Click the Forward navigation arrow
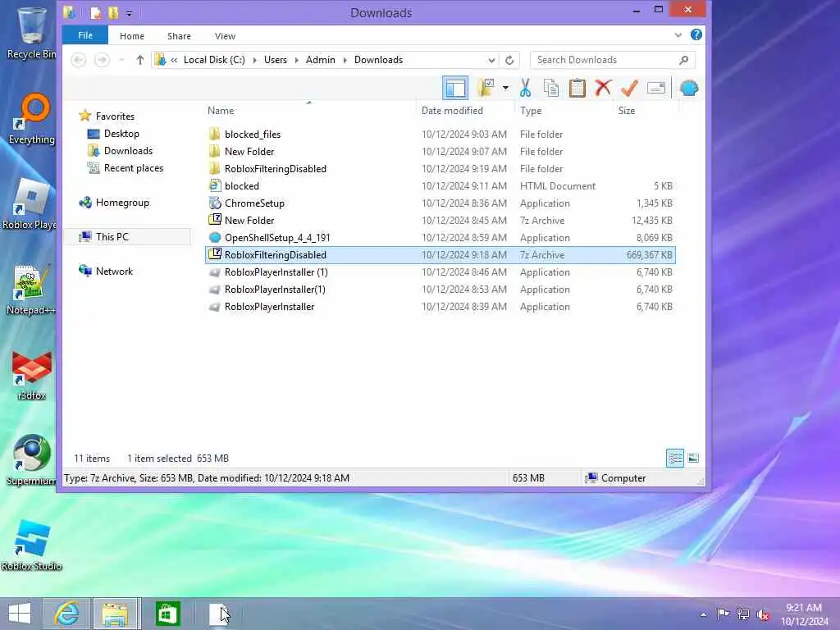The height and width of the screenshot is (630, 840). click(101, 60)
